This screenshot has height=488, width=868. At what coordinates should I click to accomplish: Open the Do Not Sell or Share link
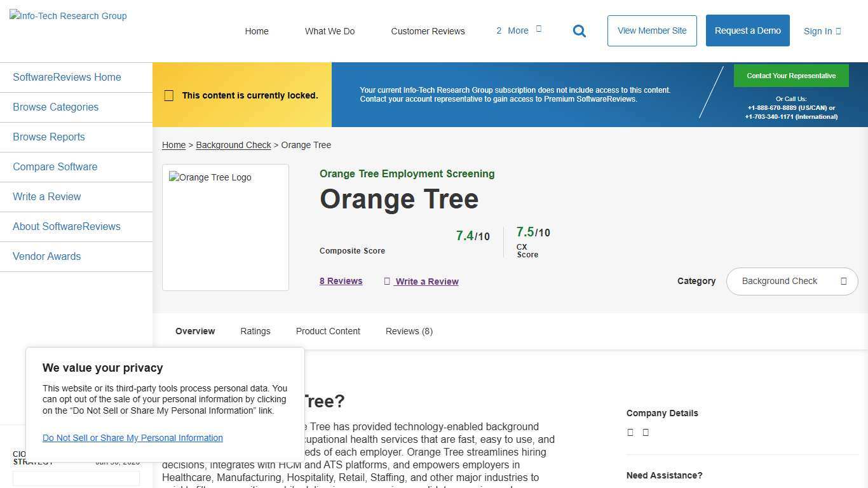pos(132,438)
